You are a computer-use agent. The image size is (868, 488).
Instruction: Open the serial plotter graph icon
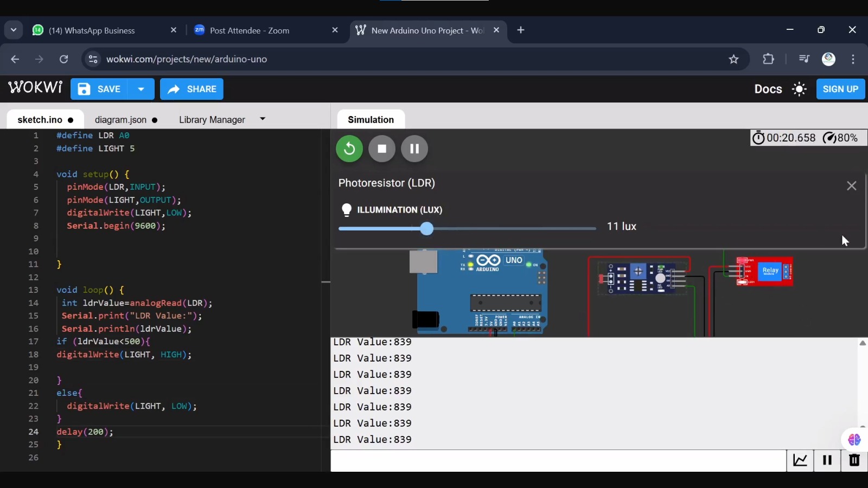pyautogui.click(x=800, y=460)
